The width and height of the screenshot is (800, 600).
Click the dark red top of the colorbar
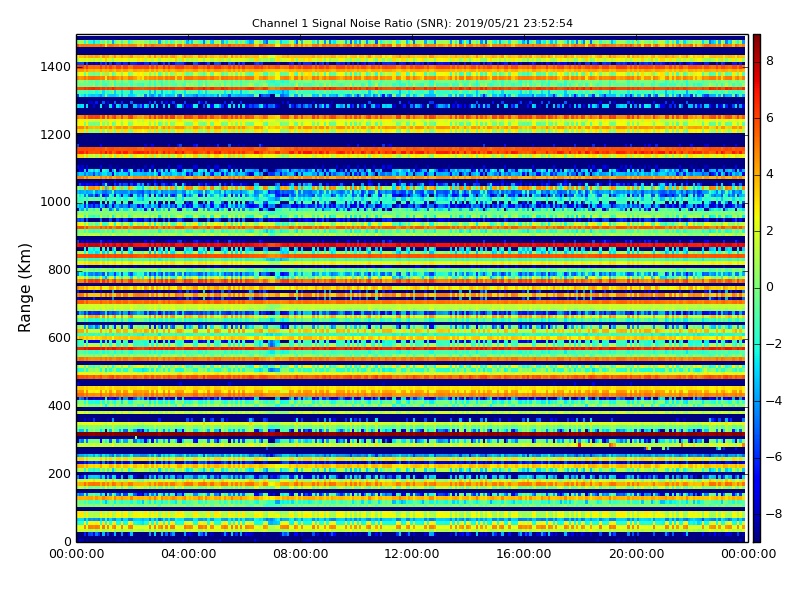tap(757, 41)
